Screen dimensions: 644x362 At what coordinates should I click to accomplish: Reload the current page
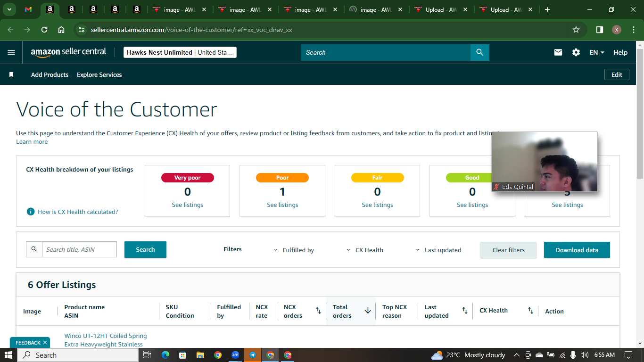pyautogui.click(x=44, y=30)
